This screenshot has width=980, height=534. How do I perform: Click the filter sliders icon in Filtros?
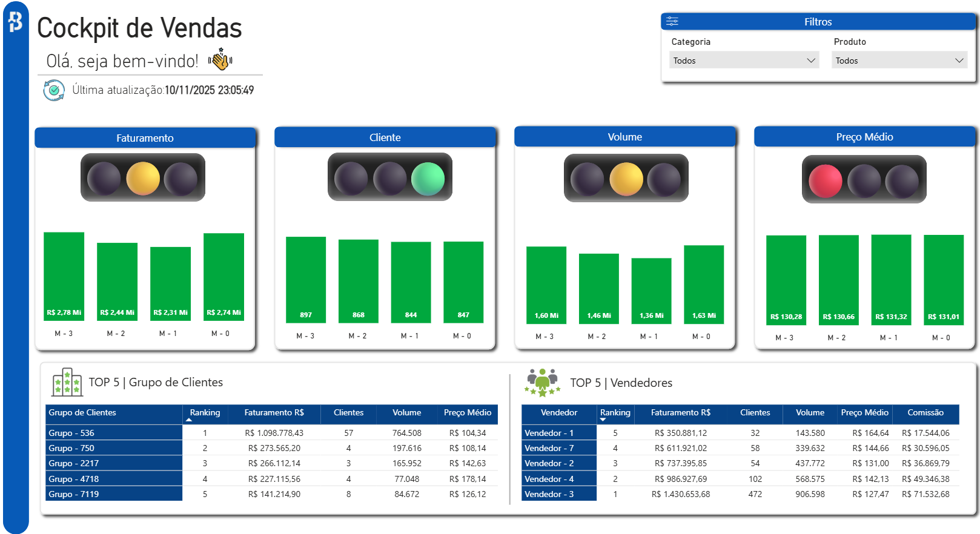tap(672, 22)
